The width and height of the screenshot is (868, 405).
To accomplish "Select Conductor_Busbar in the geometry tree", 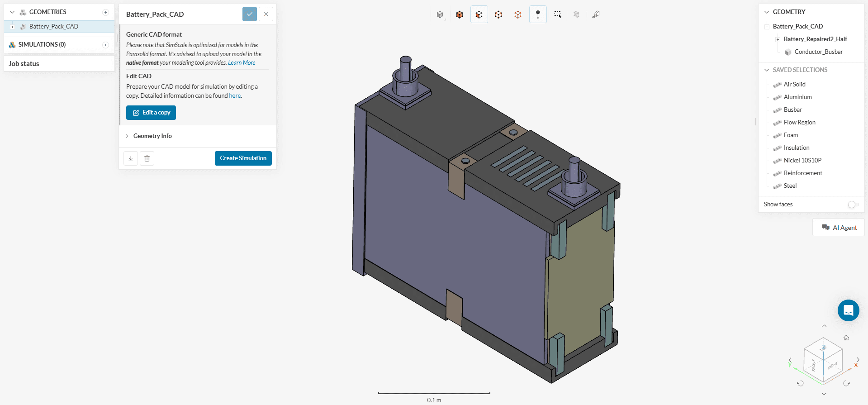I will point(818,52).
